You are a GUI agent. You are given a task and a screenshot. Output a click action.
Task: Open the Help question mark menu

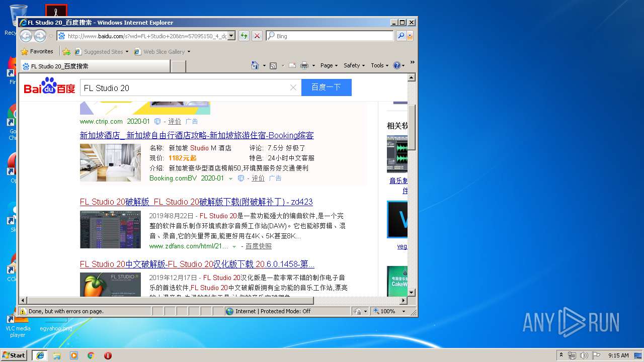(398, 65)
